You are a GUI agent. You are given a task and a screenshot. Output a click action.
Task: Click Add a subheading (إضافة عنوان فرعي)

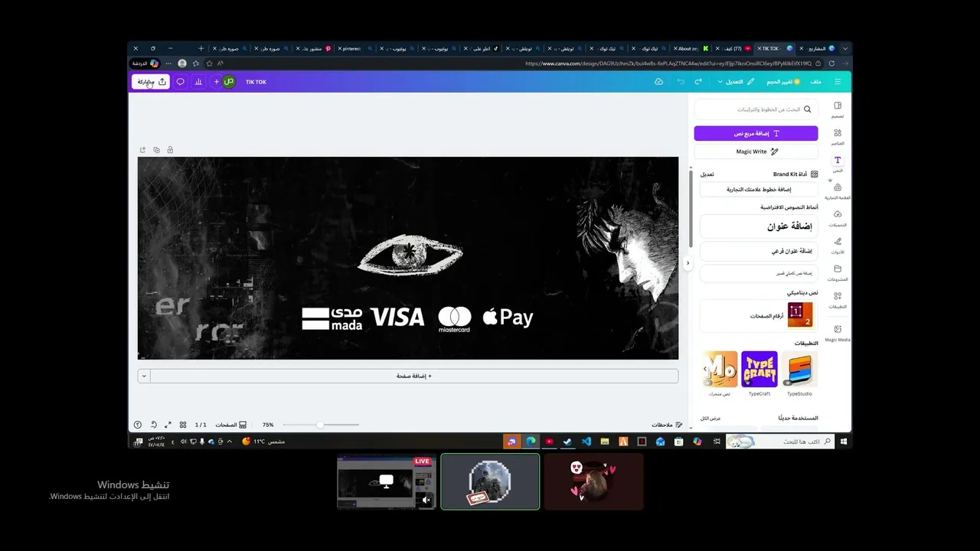coord(759,251)
